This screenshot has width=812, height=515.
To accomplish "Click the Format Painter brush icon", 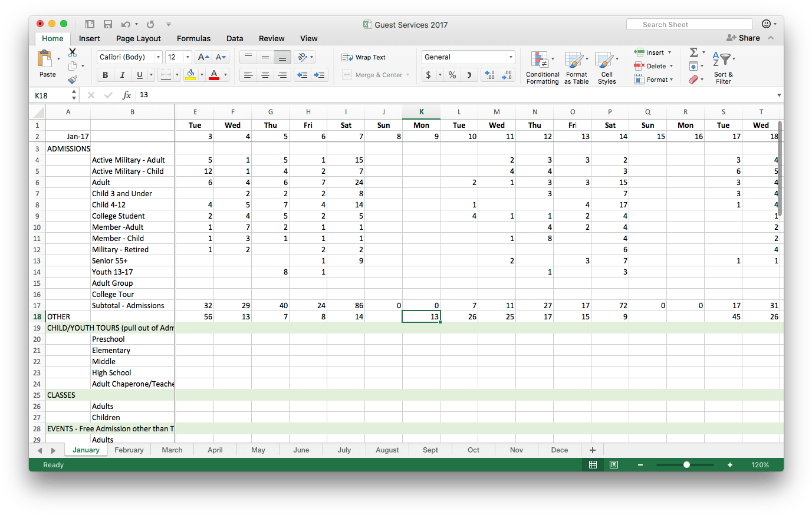I will (x=73, y=79).
